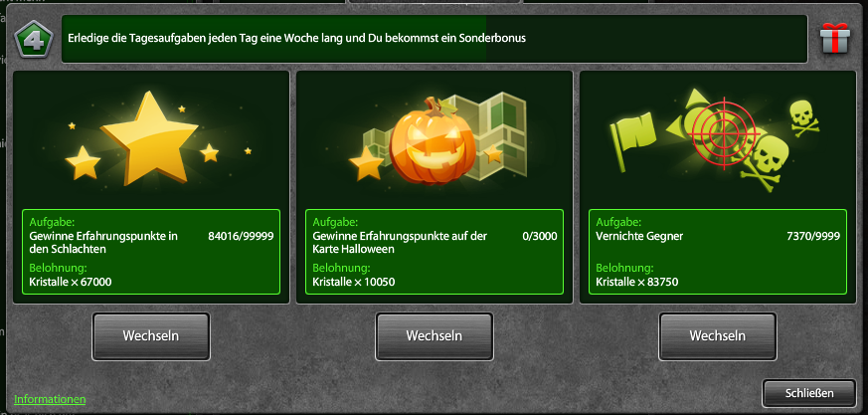The height and width of the screenshot is (415, 868).
Task: Click the Kristalle × 83750 reward text
Action: (637, 282)
